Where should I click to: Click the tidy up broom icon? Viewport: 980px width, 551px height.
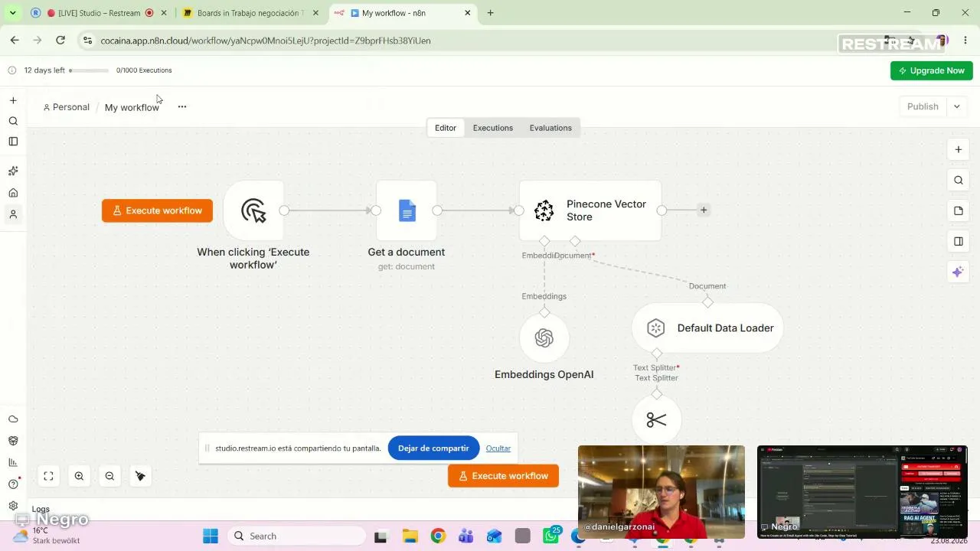(x=140, y=476)
